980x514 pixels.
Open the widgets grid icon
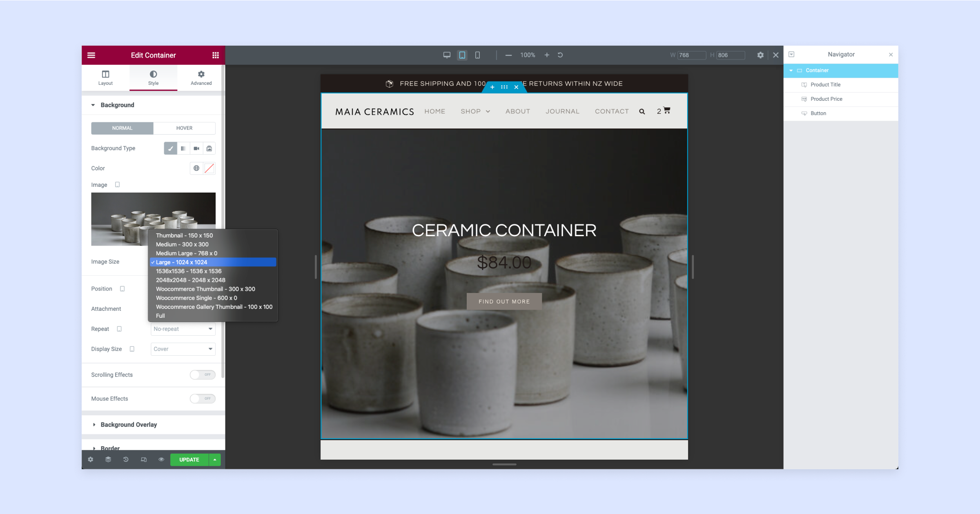(x=215, y=55)
